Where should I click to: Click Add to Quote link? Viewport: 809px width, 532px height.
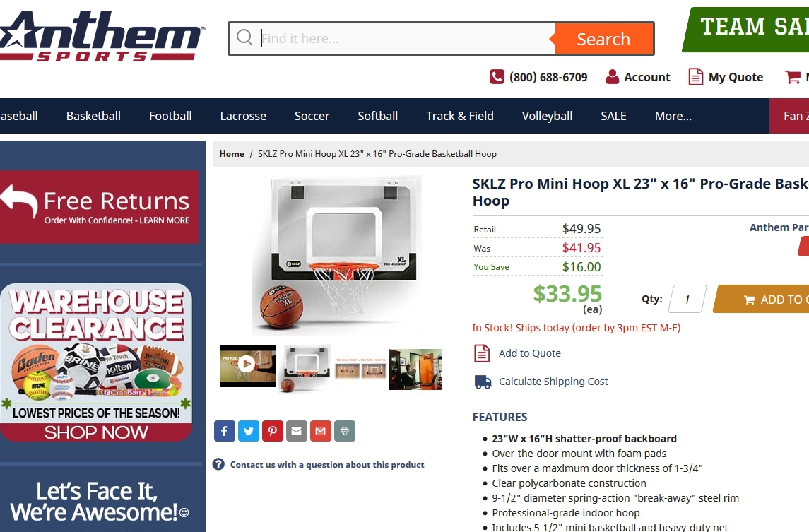click(529, 353)
